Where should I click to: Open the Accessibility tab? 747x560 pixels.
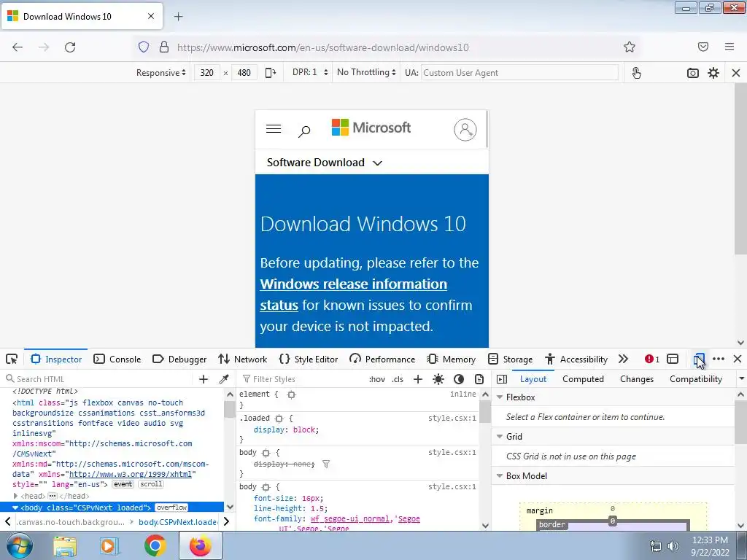[576, 359]
